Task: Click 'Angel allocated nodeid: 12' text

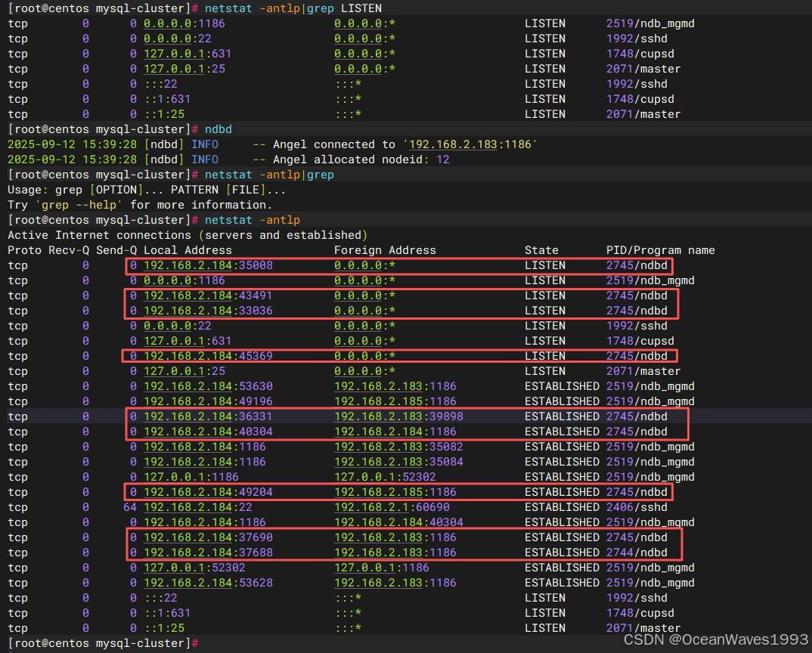Action: pos(361,159)
